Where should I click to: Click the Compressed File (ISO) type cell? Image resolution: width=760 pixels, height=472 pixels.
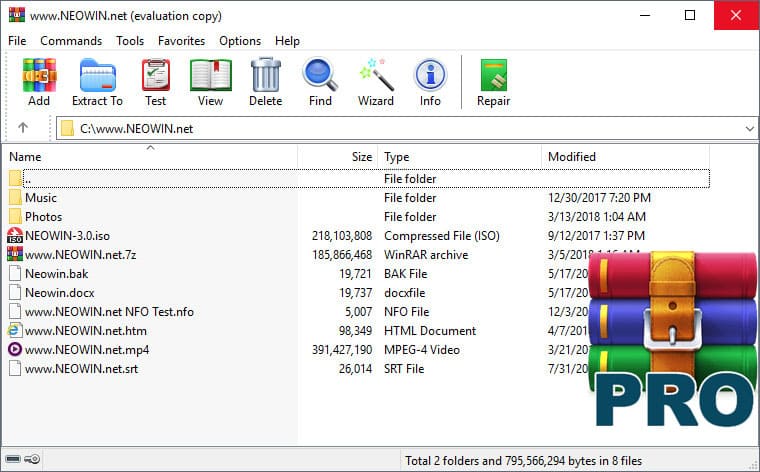tap(442, 236)
